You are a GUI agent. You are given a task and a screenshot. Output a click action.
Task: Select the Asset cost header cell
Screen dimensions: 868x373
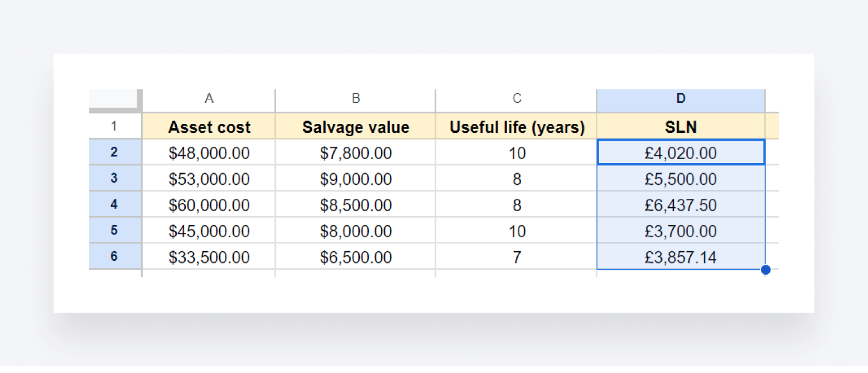click(209, 127)
